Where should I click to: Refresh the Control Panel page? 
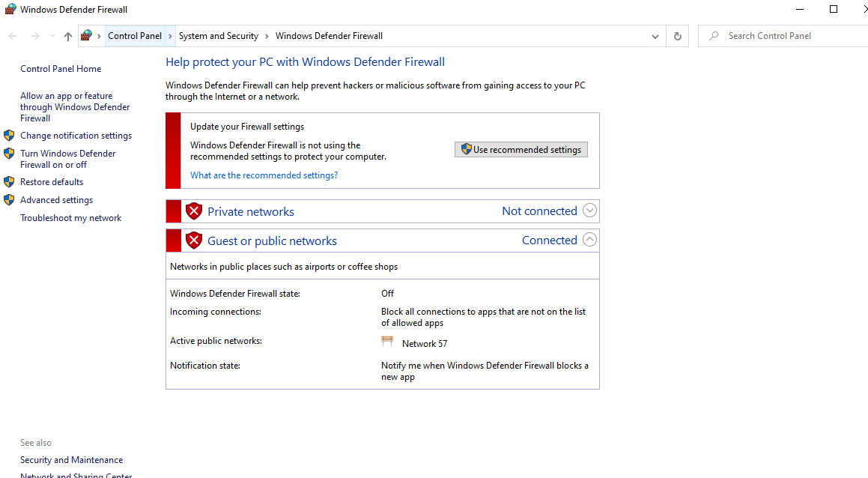point(678,37)
